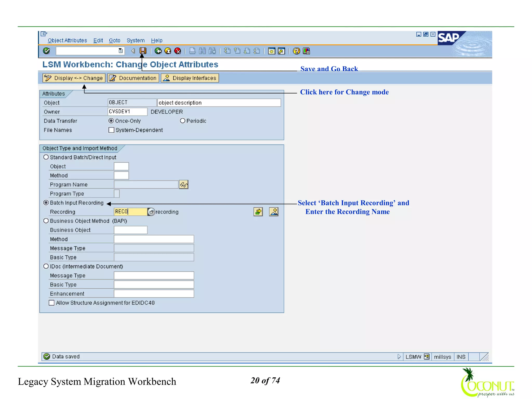Click the green Back arrow icon
The image size is (532, 399).
158,51
